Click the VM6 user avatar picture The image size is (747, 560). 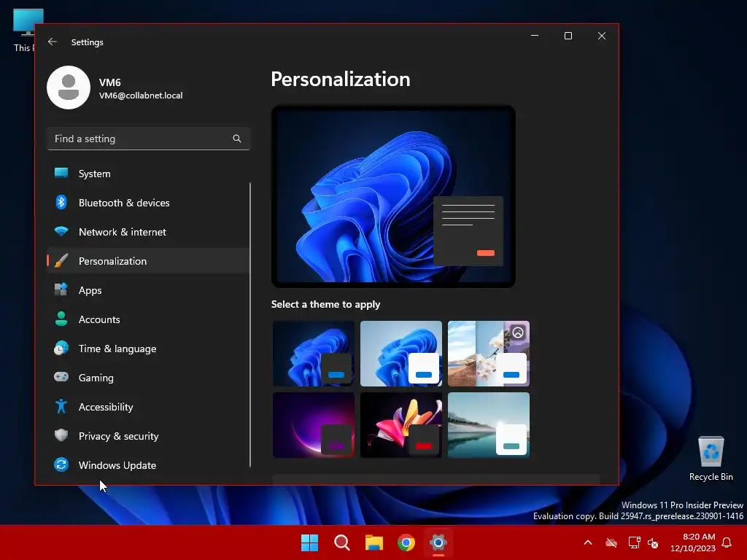69,87
